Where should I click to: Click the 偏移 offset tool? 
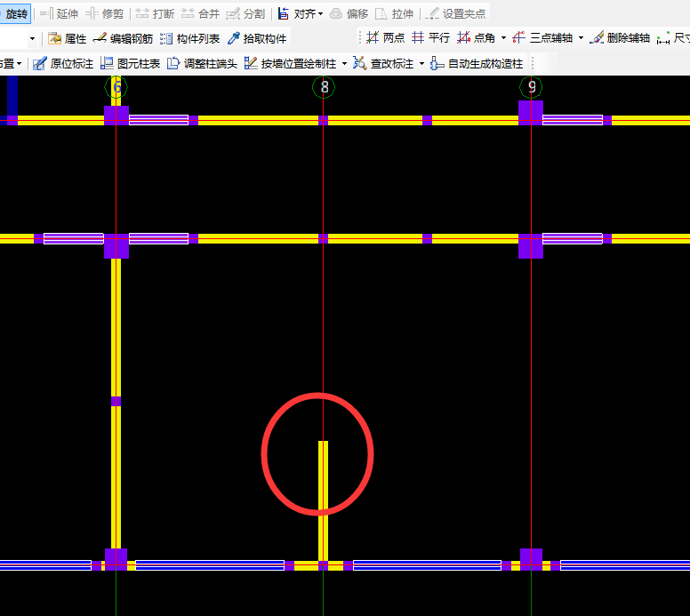[x=349, y=14]
